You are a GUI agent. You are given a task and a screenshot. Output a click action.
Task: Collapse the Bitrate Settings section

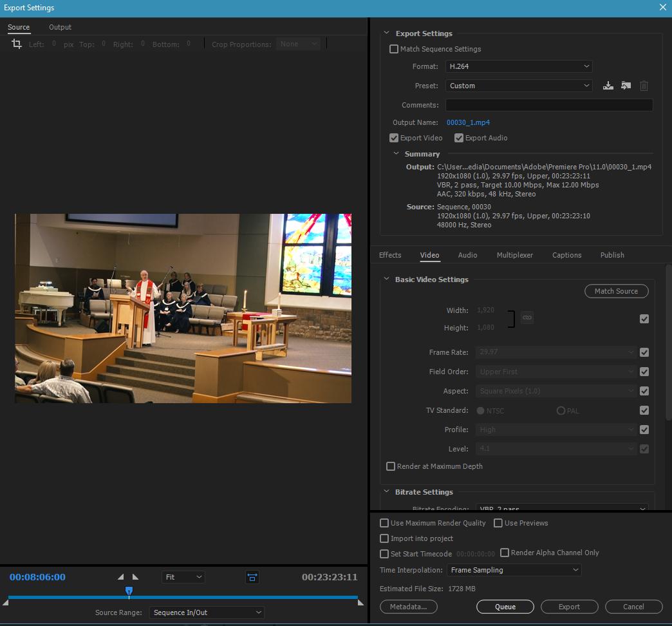[x=387, y=492]
